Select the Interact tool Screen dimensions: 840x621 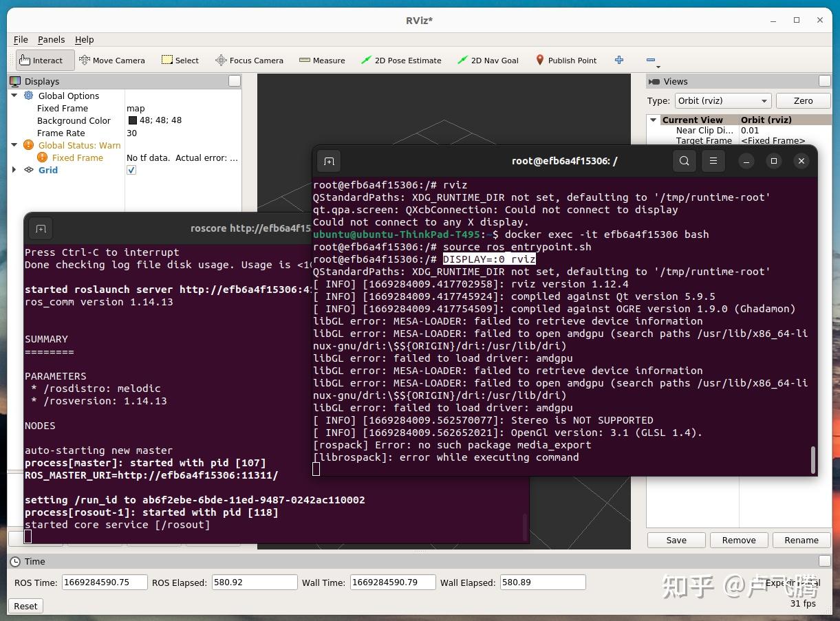(x=44, y=60)
